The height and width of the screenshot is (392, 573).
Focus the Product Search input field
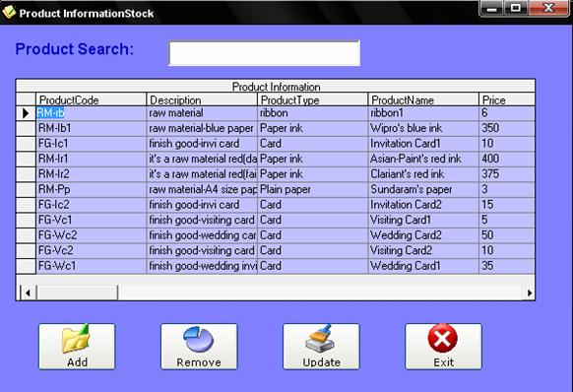coord(265,53)
